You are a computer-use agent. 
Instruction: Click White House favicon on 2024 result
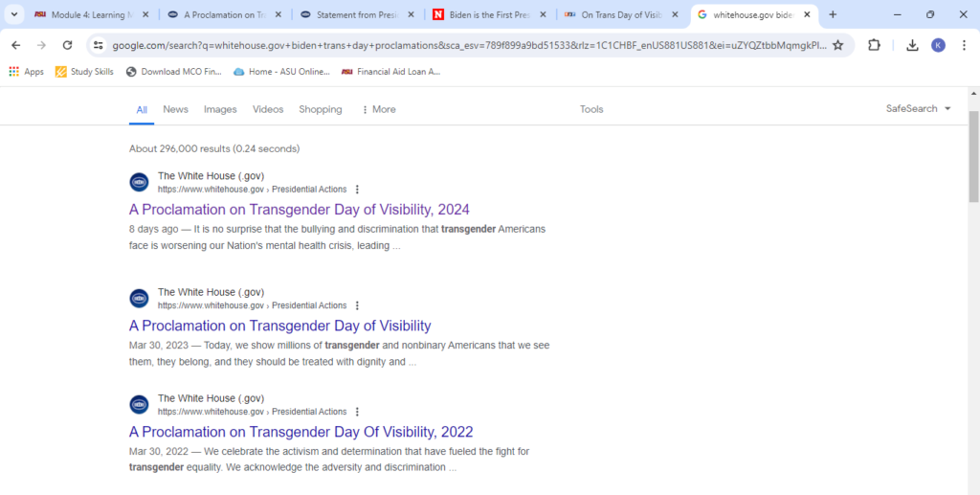coord(139,183)
